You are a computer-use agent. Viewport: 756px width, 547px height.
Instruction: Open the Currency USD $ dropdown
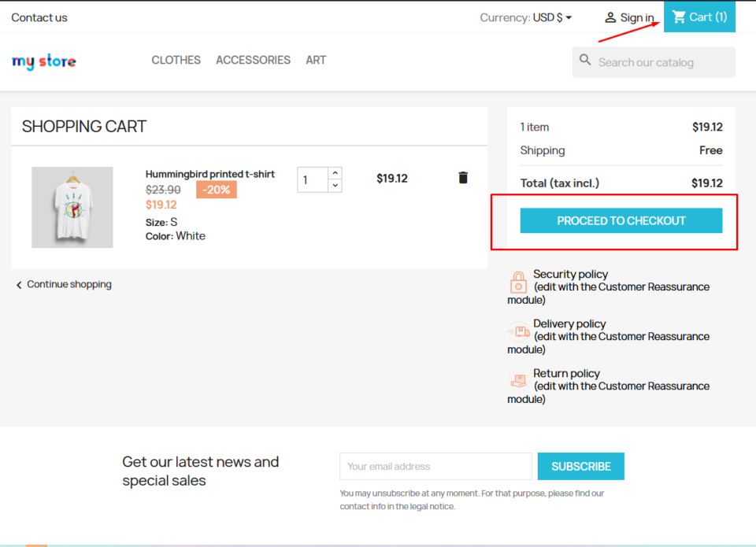pos(551,17)
